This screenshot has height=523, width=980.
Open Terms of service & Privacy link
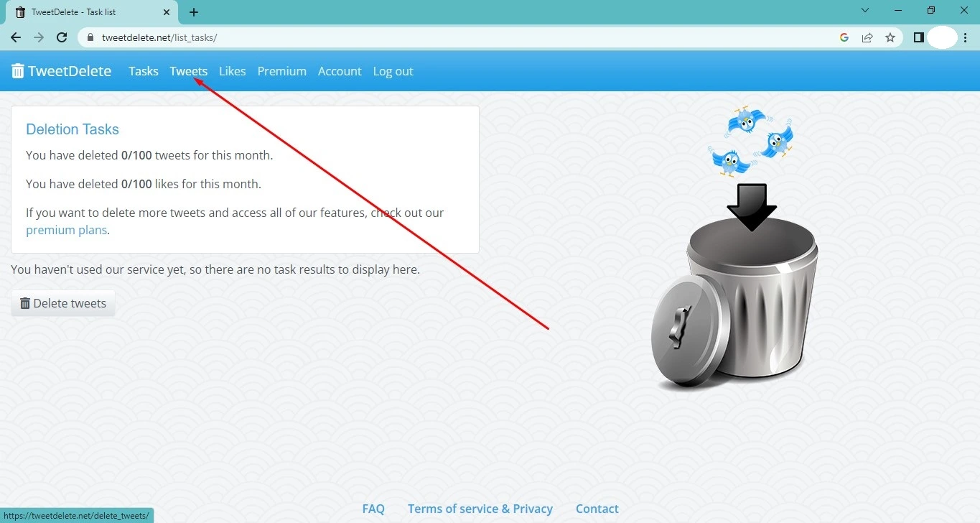click(x=480, y=509)
